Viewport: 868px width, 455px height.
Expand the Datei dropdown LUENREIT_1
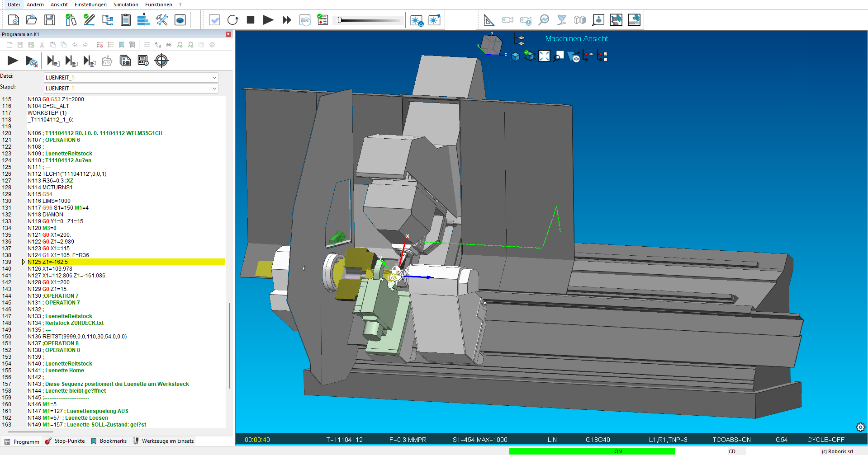pyautogui.click(x=214, y=78)
